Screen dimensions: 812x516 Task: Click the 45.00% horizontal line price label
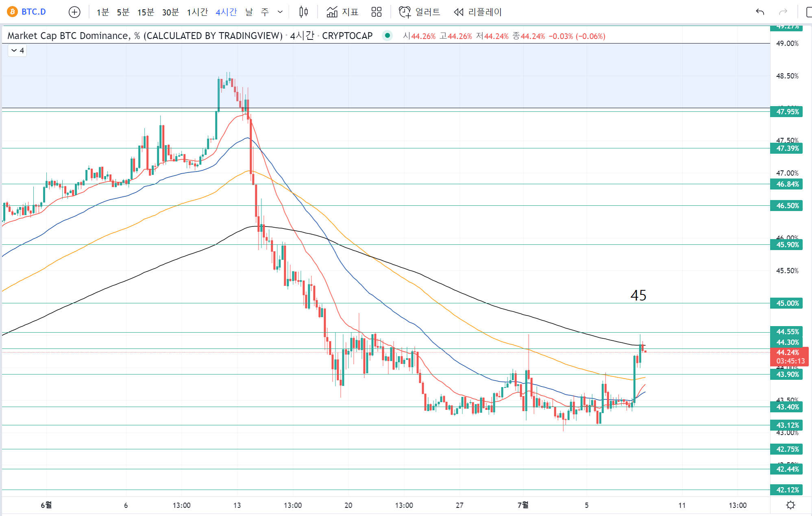[x=787, y=303]
